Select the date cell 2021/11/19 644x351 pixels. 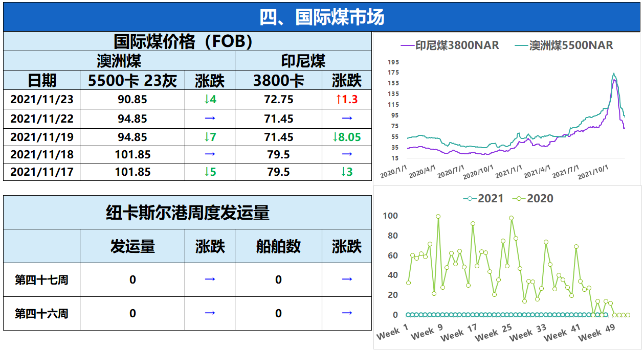pyautogui.click(x=42, y=137)
